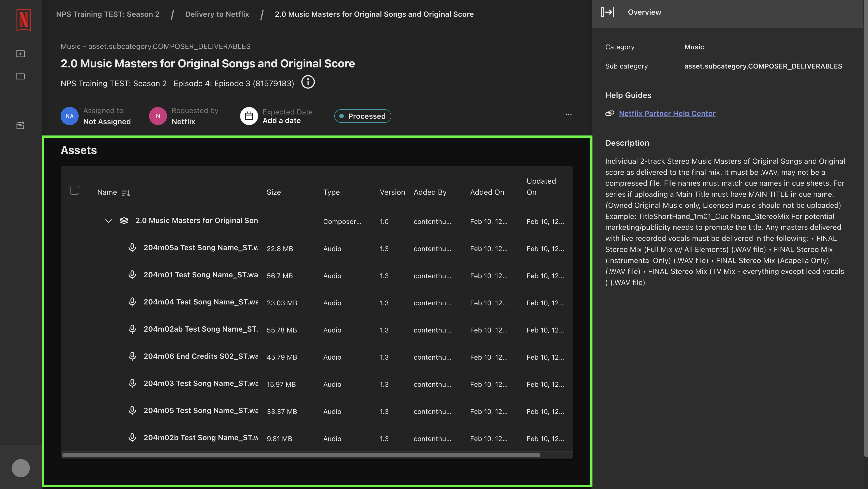Screen dimensions: 868x489
Task: Select the 204m02ab Test Song Name_ST file name
Action: pyautogui.click(x=200, y=329)
